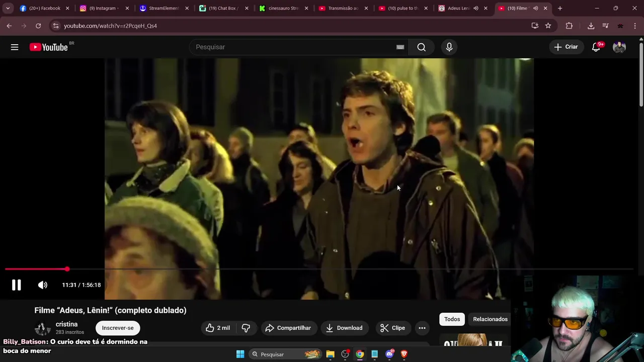Click the address bar URL
Viewport: 644px width, 362px height.
[110, 26]
